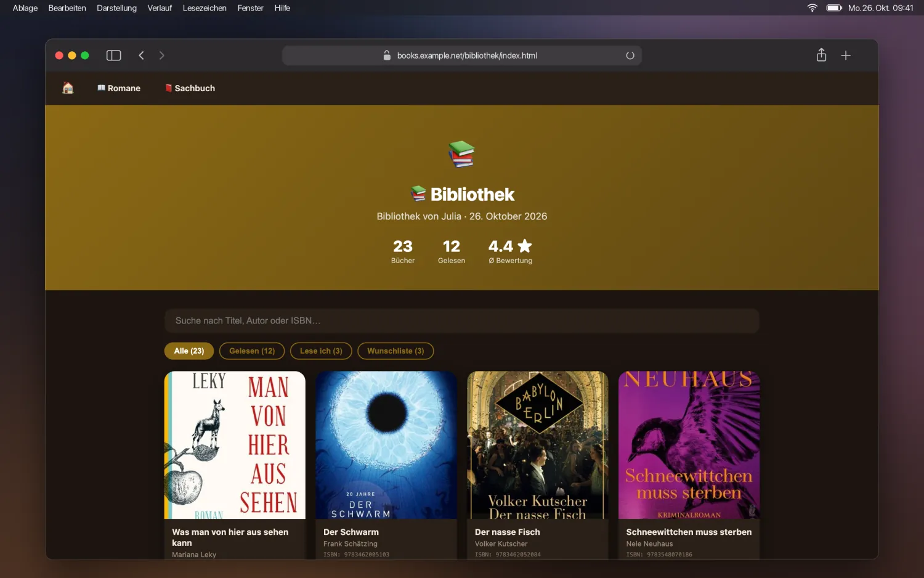Image resolution: width=924 pixels, height=578 pixels.
Task: Open the Der Schwarm cover thumbnail
Action: 386,445
